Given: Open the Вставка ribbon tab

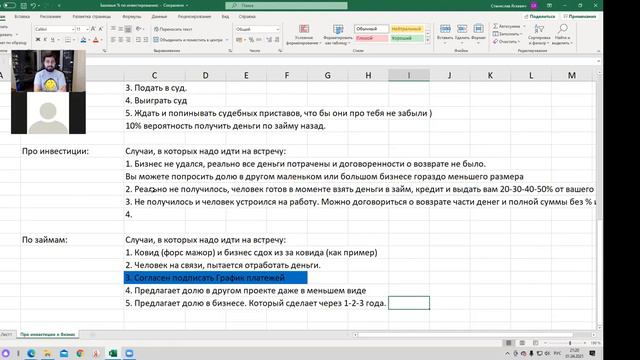Looking at the screenshot, I should click(x=22, y=17).
